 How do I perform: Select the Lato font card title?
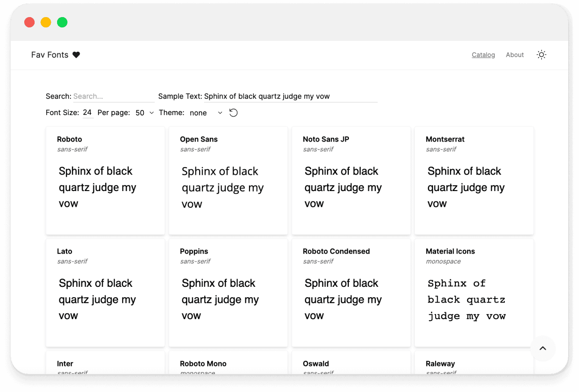click(x=65, y=251)
